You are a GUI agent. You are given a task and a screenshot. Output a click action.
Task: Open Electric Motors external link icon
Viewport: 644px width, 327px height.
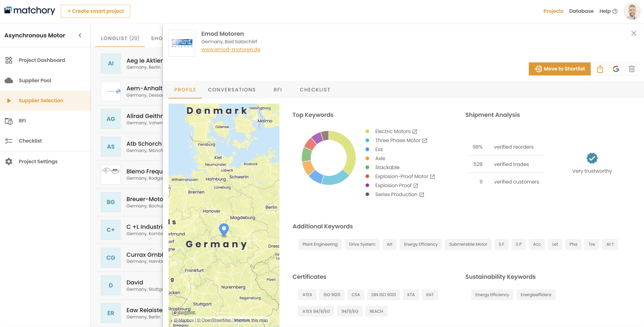click(415, 132)
